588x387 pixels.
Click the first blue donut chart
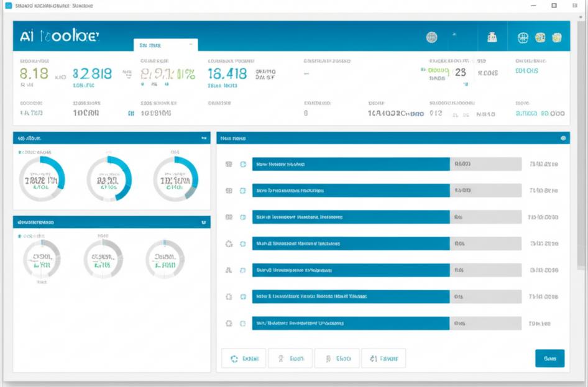42,179
